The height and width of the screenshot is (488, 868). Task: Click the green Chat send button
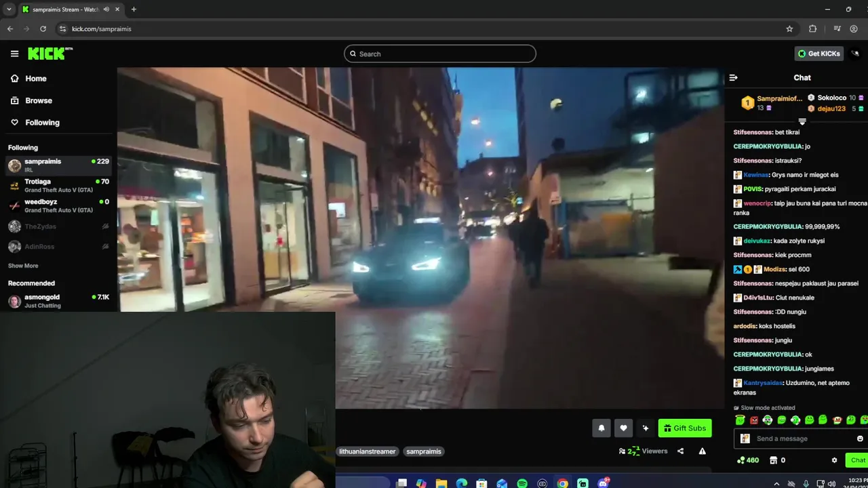pyautogui.click(x=857, y=460)
